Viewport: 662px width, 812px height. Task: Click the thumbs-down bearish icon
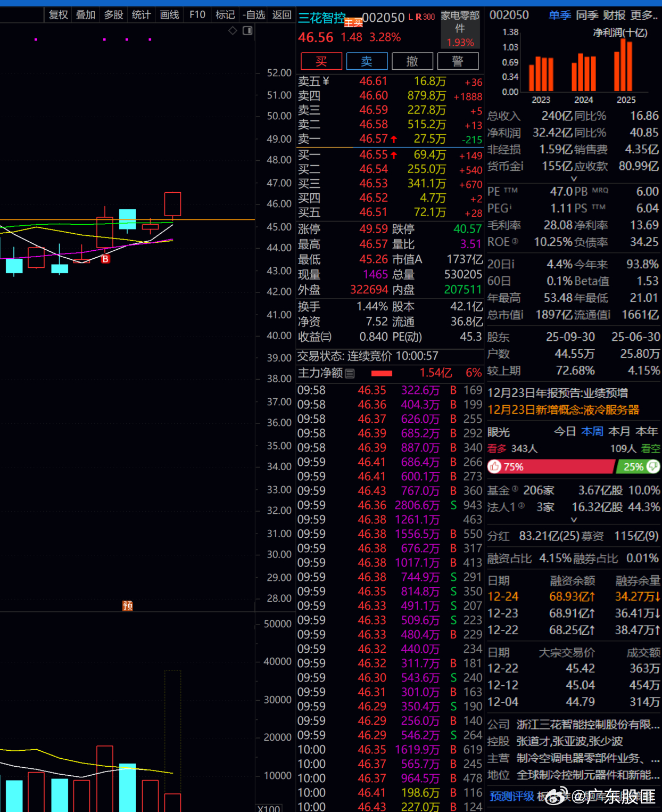653,467
